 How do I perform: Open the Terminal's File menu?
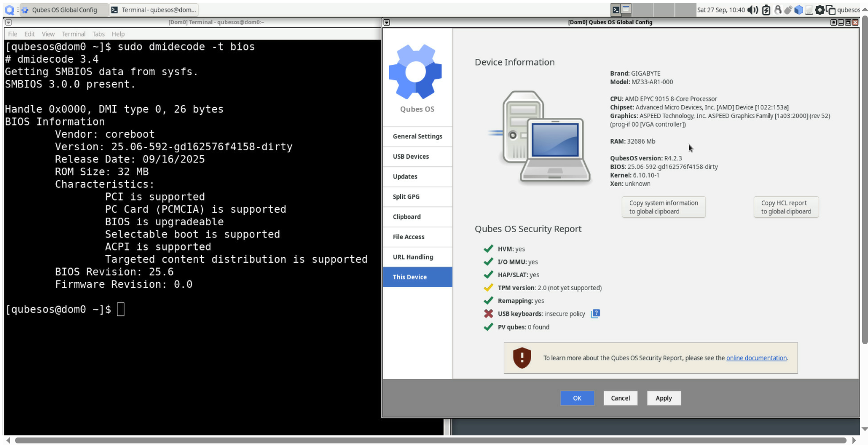(x=12, y=34)
